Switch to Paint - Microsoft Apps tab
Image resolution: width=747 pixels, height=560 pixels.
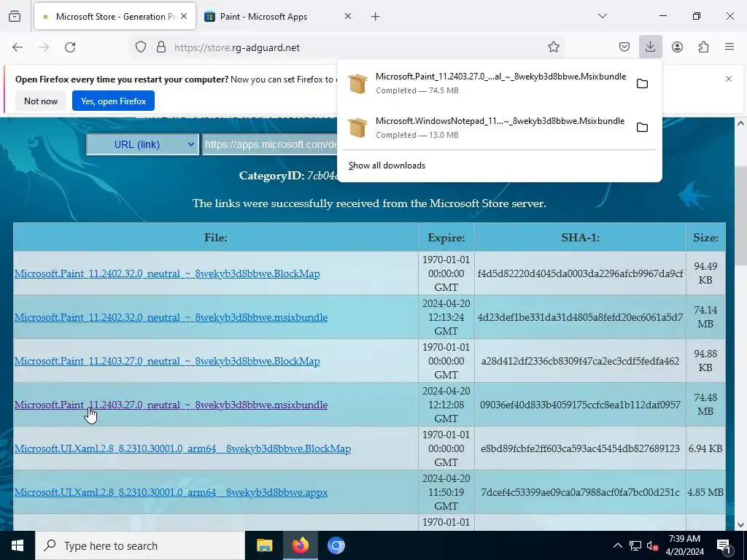279,16
